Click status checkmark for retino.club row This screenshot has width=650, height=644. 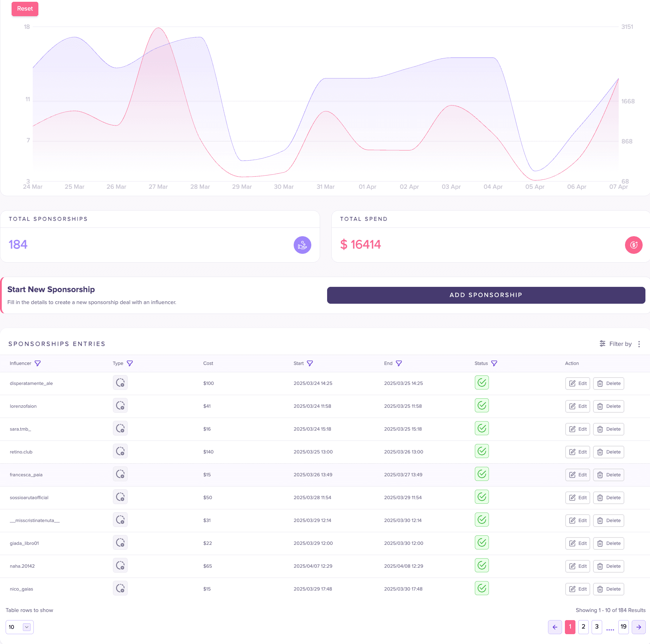click(482, 451)
